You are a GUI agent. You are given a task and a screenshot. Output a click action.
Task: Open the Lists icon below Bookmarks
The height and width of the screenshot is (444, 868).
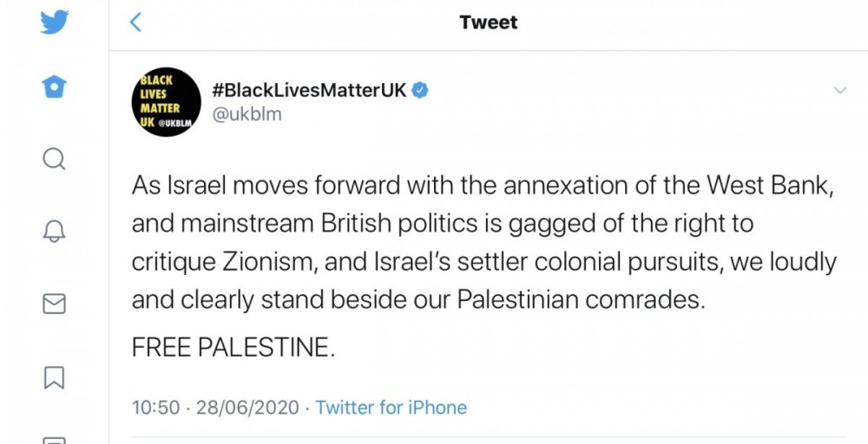coord(54,438)
